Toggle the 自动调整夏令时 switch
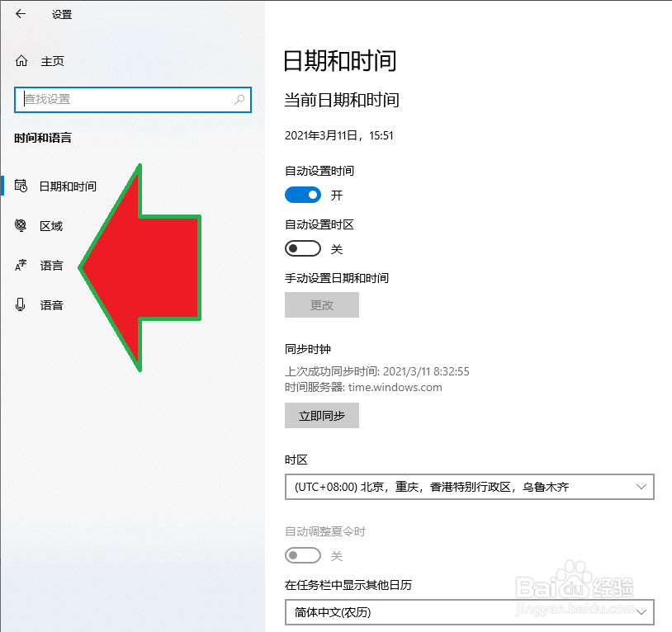Screen dimensions: 672x632 (x=303, y=555)
